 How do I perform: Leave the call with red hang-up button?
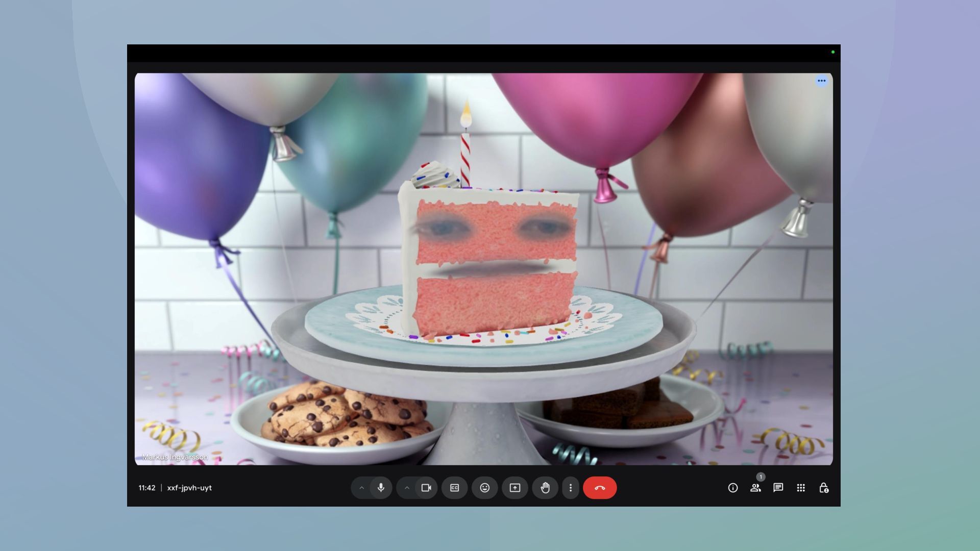pyautogui.click(x=600, y=488)
